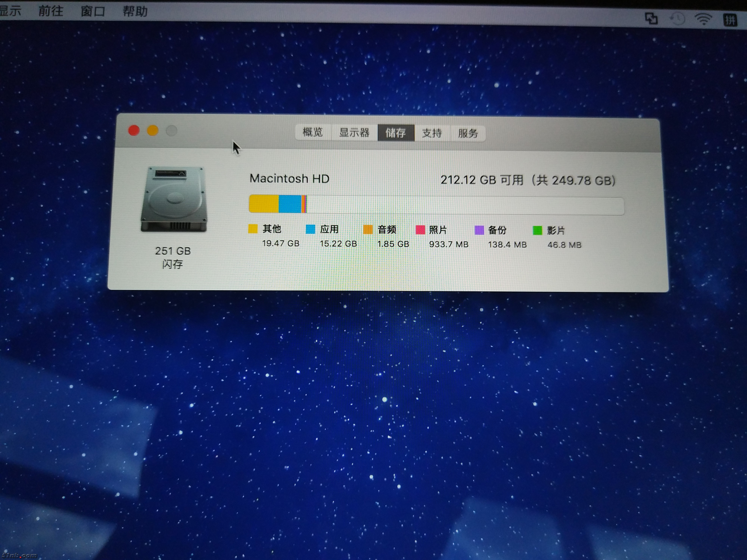Click the 933.7 MB value
The width and height of the screenshot is (747, 560).
449,244
